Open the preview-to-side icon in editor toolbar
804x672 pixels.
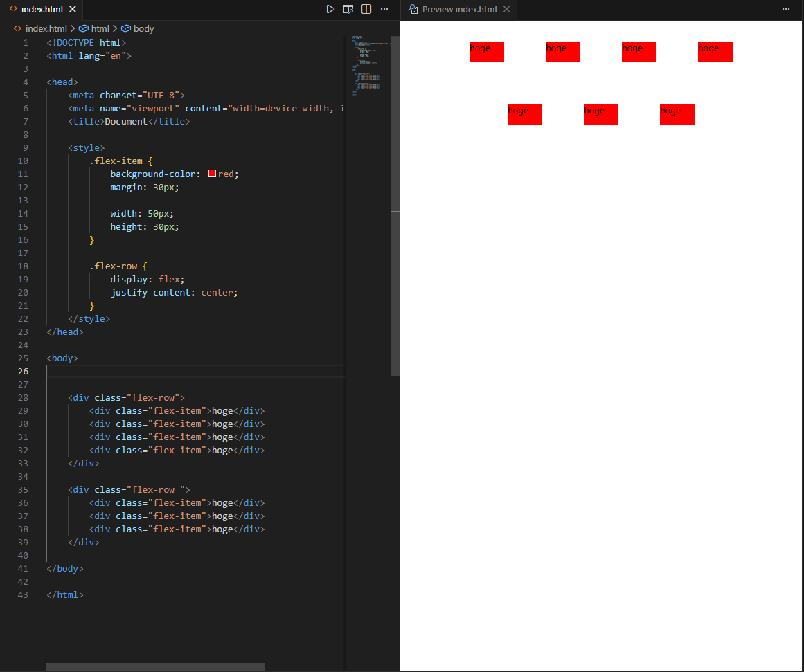[x=348, y=9]
